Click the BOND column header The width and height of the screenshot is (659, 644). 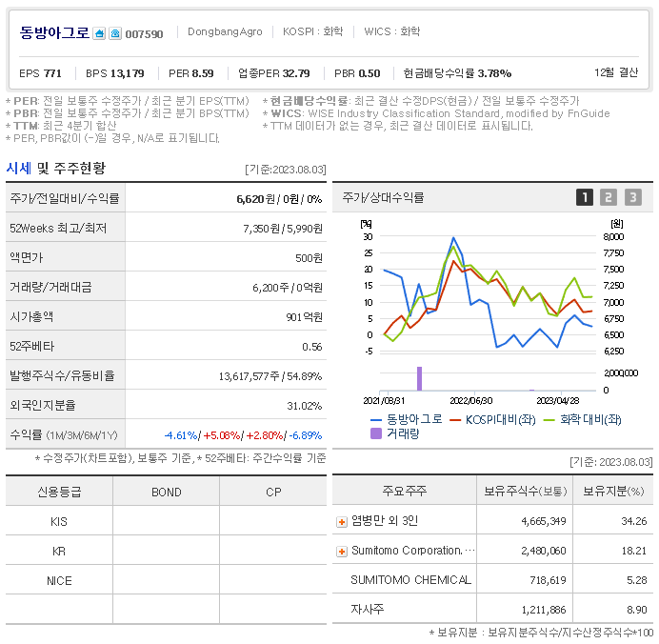167,493
